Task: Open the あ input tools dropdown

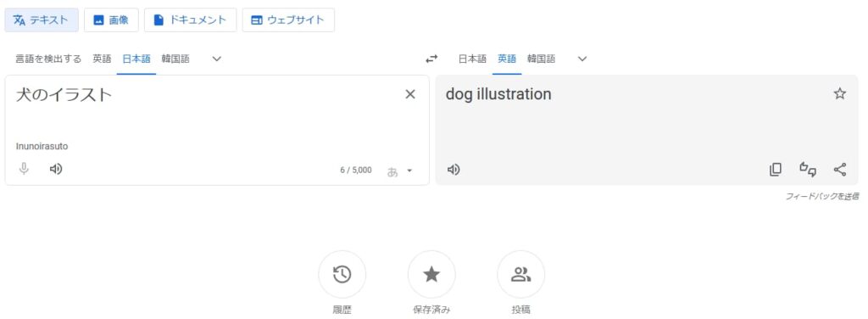Action: tap(400, 171)
